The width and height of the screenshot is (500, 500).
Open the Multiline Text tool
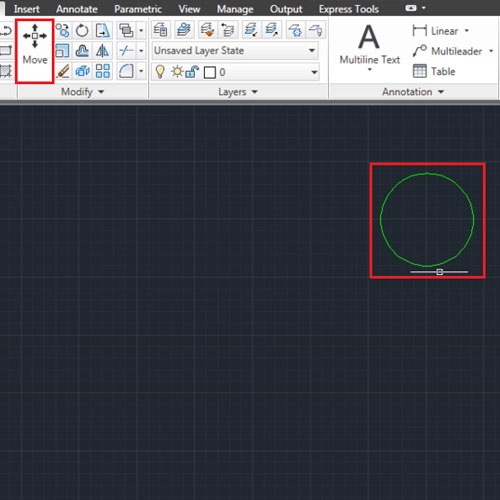(369, 47)
